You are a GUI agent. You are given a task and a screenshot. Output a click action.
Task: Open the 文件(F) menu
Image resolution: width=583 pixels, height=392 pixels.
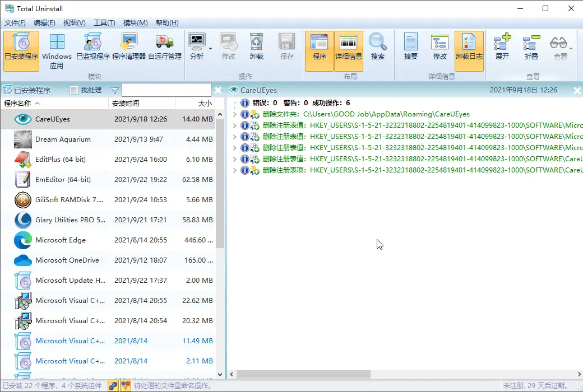coord(15,22)
